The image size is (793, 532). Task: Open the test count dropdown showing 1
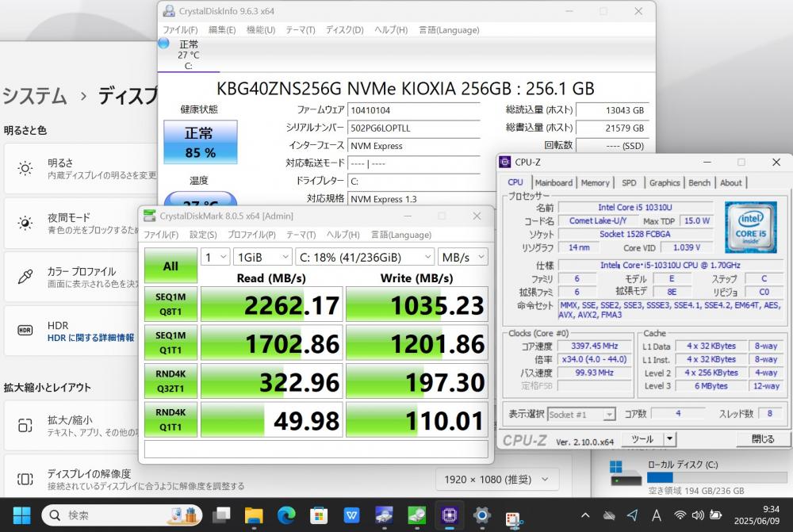(216, 258)
